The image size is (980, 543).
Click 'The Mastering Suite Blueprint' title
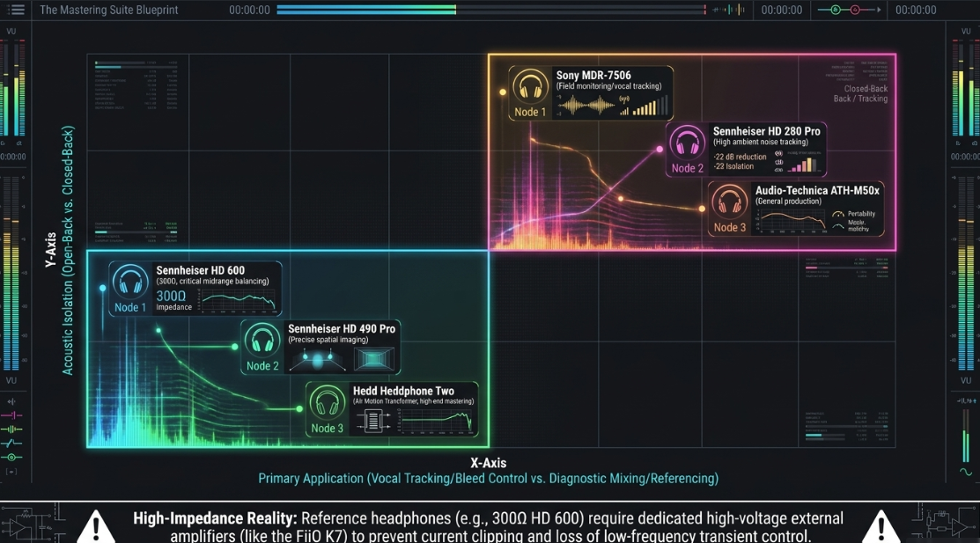(x=109, y=10)
